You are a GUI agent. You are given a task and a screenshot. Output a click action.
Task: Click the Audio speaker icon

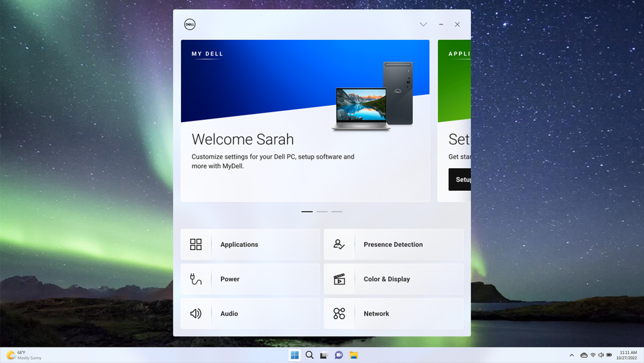click(x=196, y=313)
